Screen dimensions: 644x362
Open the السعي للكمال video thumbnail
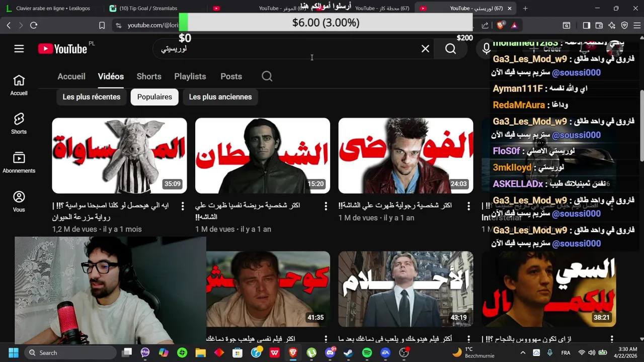pyautogui.click(x=548, y=289)
